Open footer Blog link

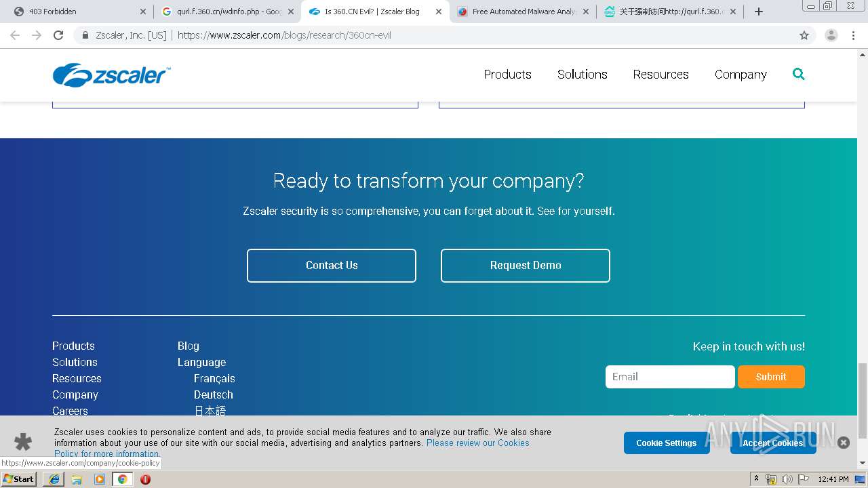(189, 346)
